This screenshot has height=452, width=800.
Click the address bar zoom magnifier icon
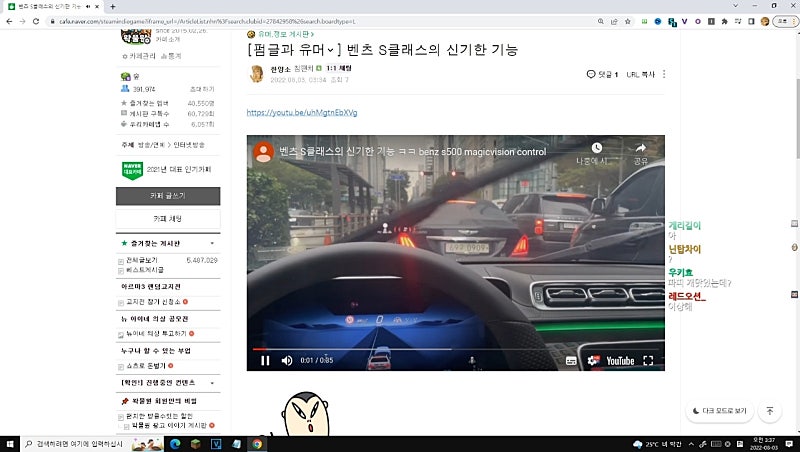coord(601,21)
